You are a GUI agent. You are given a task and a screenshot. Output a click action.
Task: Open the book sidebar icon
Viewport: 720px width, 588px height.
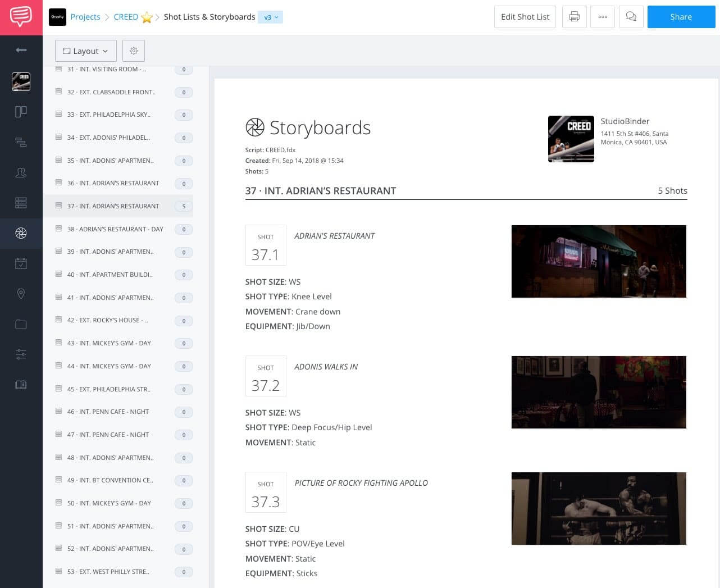pos(21,385)
